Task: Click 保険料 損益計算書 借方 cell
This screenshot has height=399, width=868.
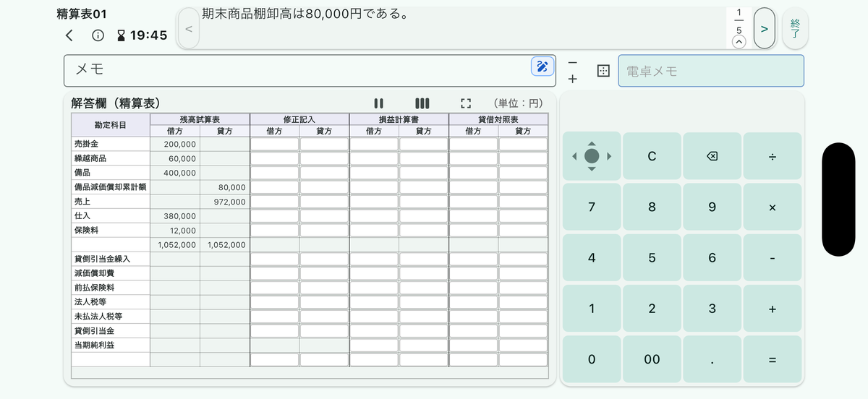Action: coord(374,230)
